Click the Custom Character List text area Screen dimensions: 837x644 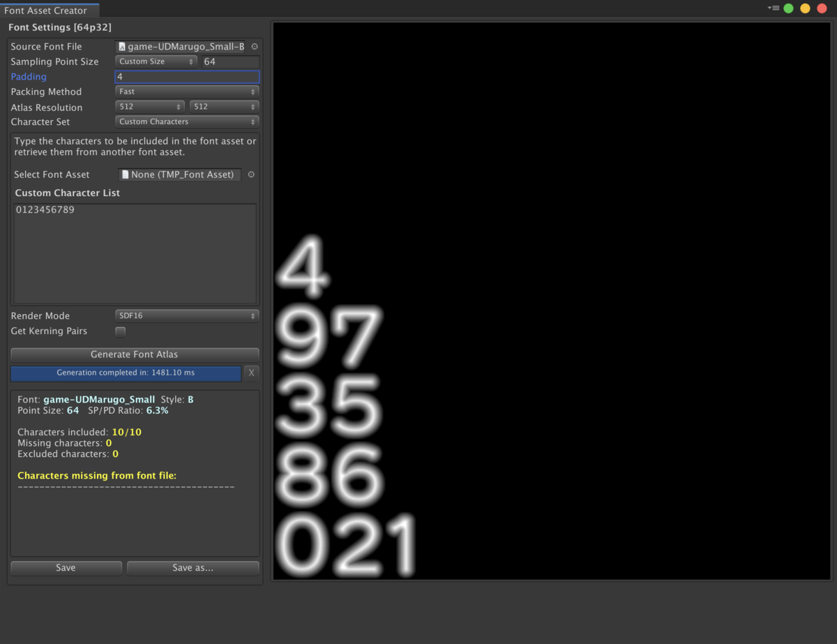[135, 253]
